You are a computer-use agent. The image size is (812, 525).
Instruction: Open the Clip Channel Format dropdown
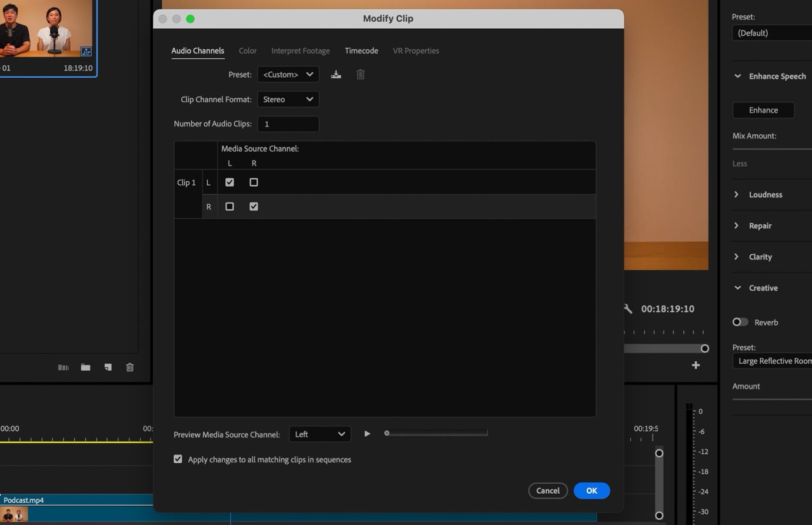288,99
